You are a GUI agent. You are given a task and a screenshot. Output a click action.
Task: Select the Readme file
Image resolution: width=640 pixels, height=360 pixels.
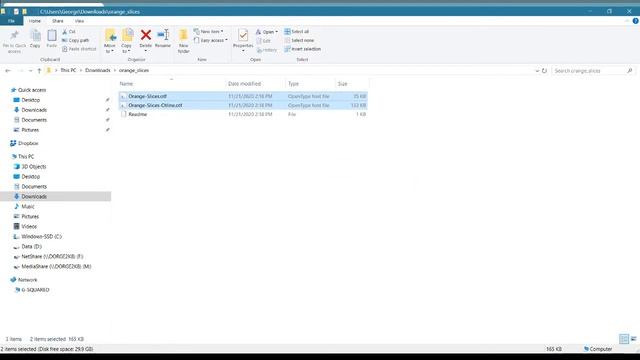tap(243, 114)
